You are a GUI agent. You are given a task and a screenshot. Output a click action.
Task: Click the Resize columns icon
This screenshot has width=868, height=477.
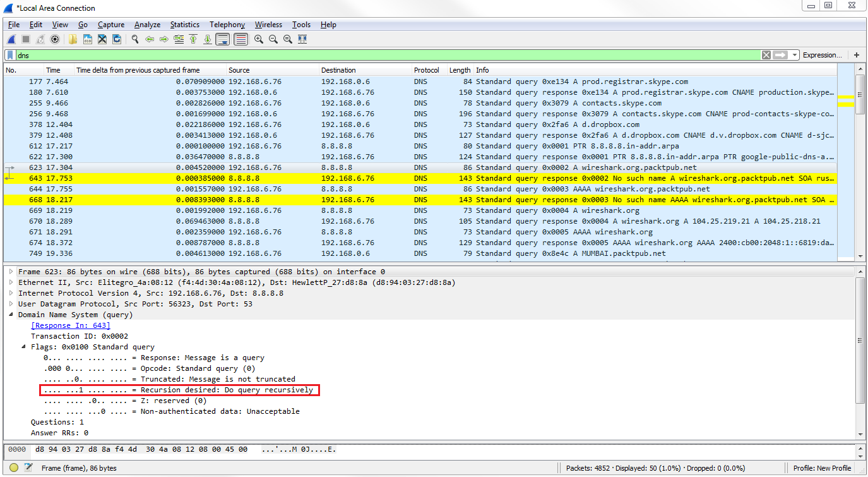pos(302,39)
